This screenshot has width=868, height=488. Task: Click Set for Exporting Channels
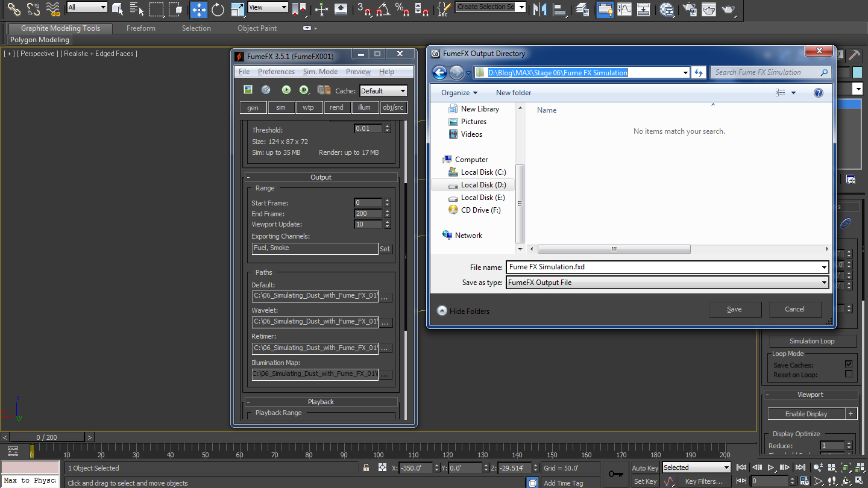pyautogui.click(x=385, y=249)
